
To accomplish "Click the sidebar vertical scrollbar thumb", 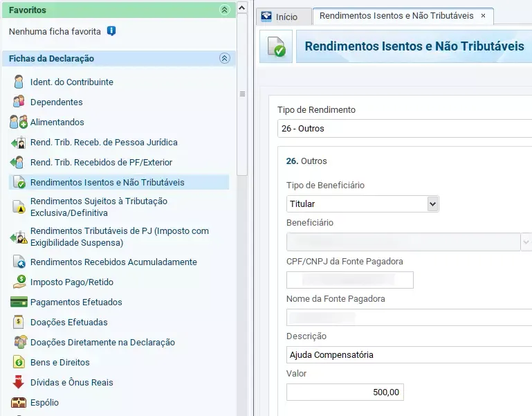I will [x=242, y=94].
